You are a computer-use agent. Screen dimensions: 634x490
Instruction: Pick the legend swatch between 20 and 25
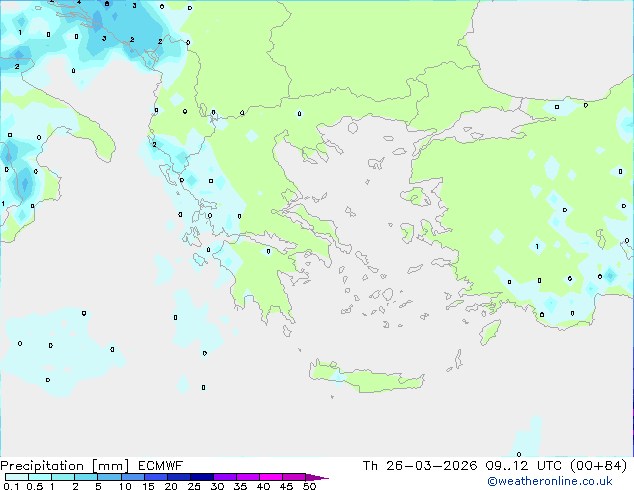tap(178, 477)
